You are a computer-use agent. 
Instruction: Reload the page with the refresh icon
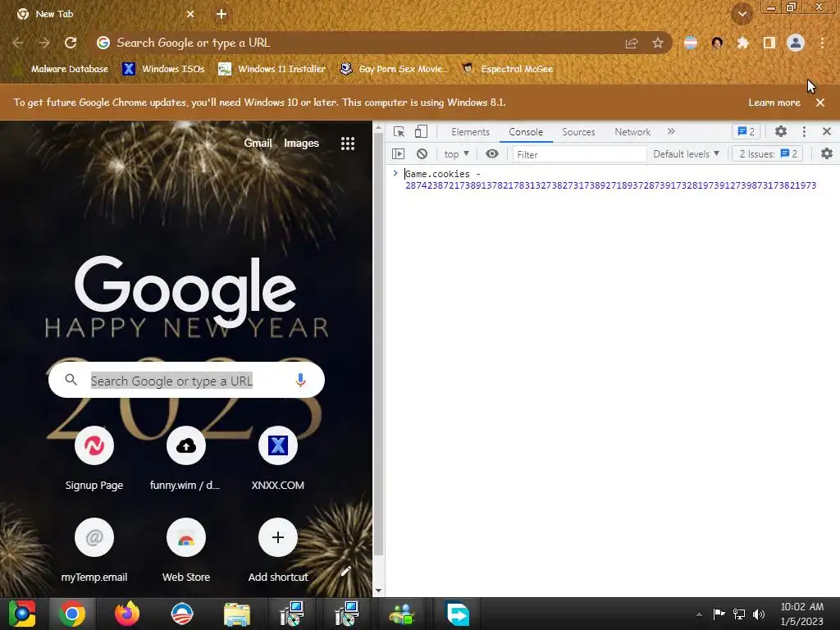coord(71,43)
